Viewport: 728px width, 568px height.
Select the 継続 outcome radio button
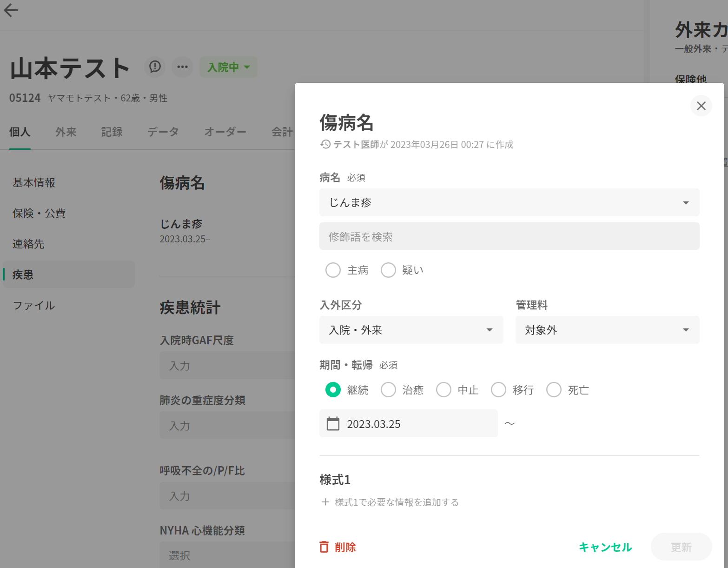(333, 390)
